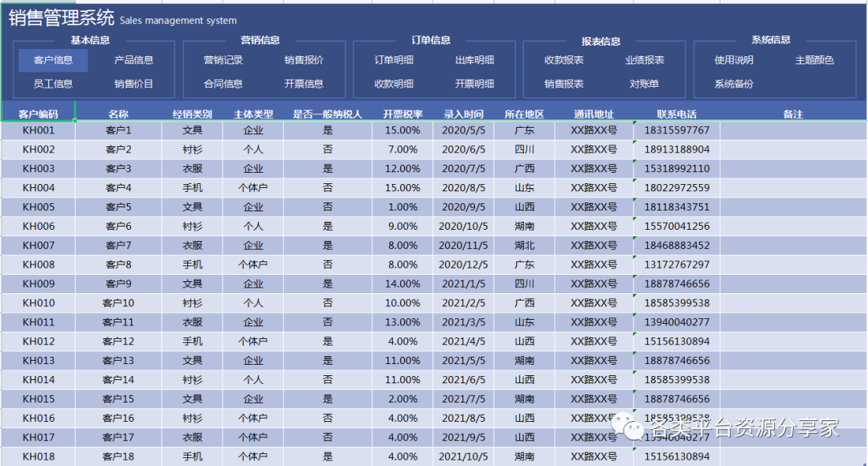Go to 员工信息 section

(53, 84)
